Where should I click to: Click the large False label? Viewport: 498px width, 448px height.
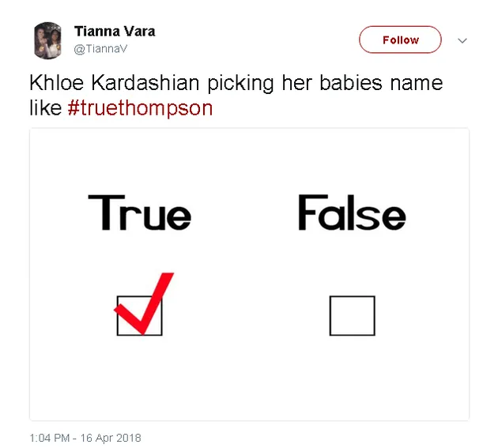(352, 213)
